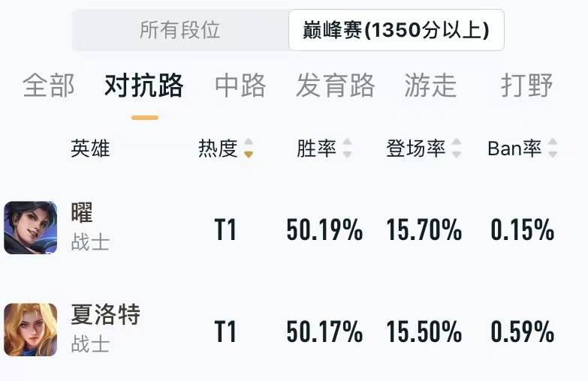Sort by 登场率 arrow icon

pos(457,148)
